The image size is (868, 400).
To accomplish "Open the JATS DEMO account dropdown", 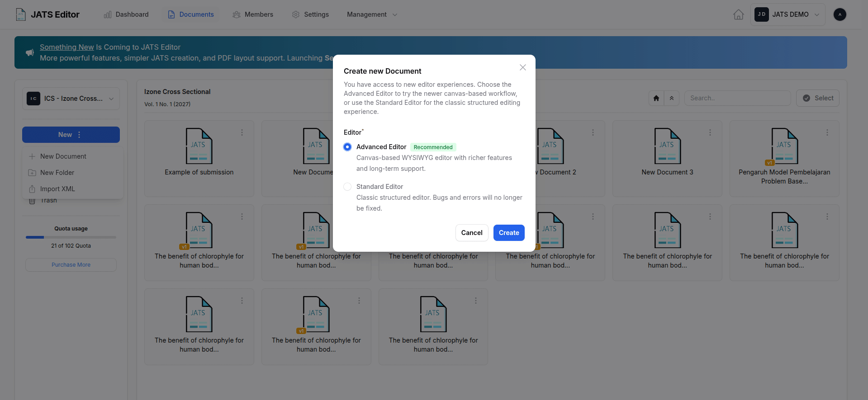I will coord(787,14).
